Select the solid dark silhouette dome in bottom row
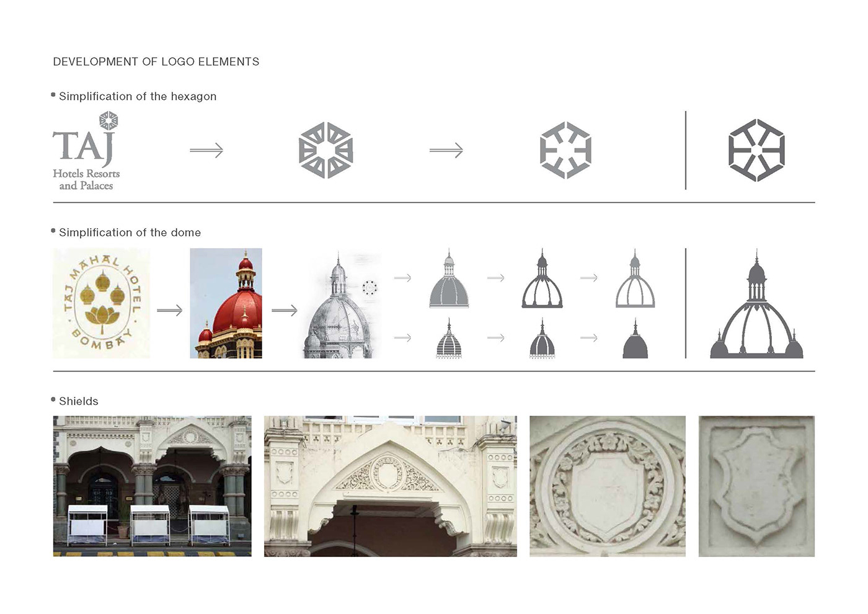This screenshot has height=614, width=868. [635, 339]
